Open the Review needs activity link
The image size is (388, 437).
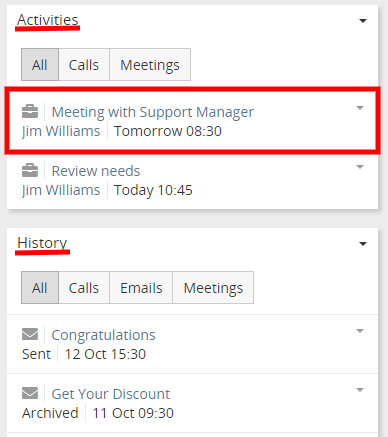(x=96, y=171)
